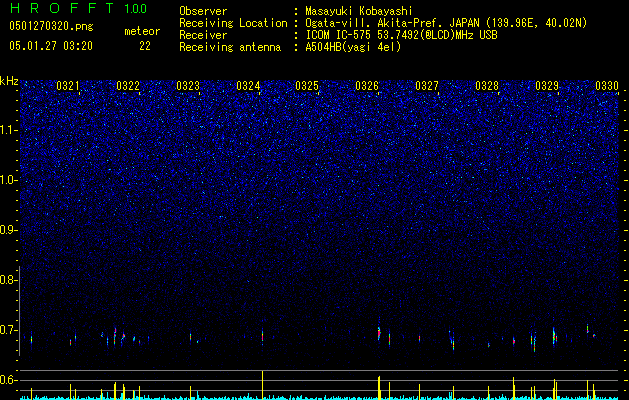Image resolution: width=629 pixels, height=400 pixels.
Task: Click the date stamp 05.01.27 03:20
Action: click(51, 46)
